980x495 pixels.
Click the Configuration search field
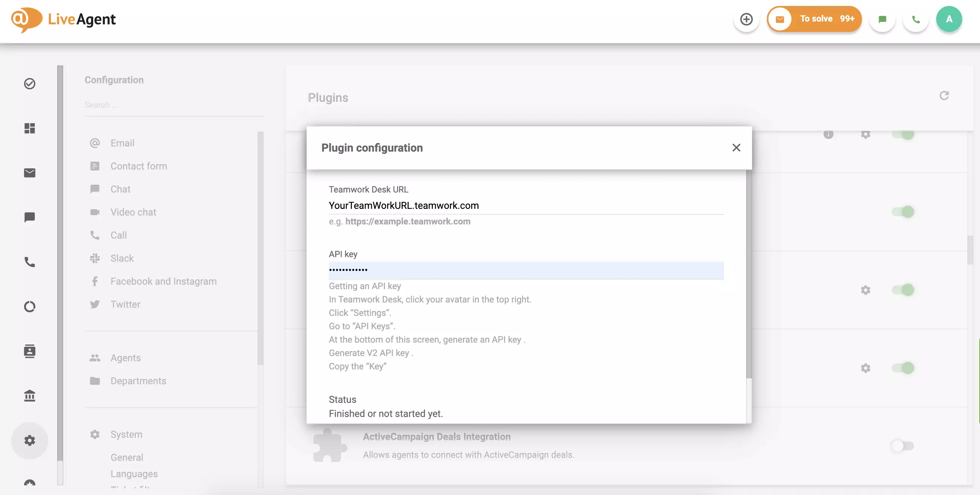pos(173,105)
